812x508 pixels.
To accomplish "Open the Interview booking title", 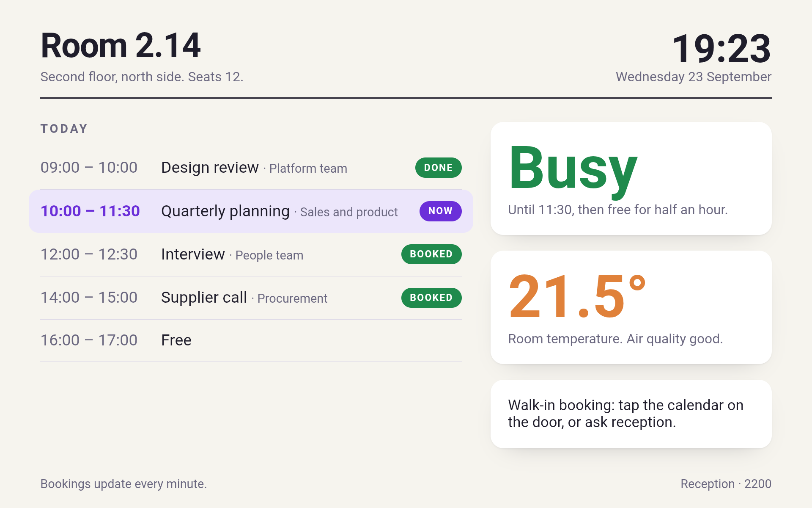I will 193,254.
